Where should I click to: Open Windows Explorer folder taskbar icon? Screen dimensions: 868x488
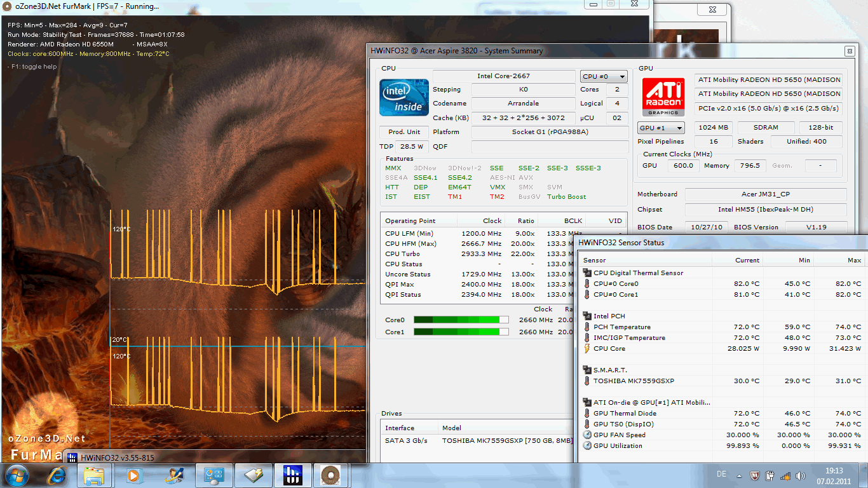tap(95, 475)
